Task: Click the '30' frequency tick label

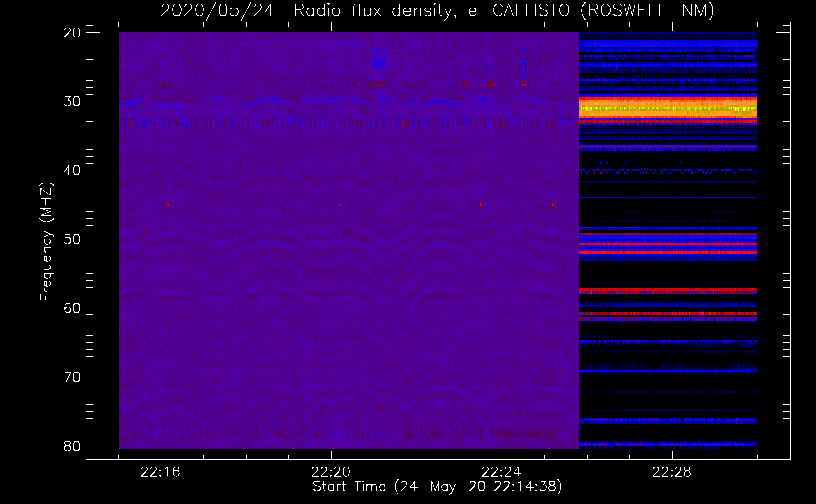Action: pyautogui.click(x=73, y=101)
